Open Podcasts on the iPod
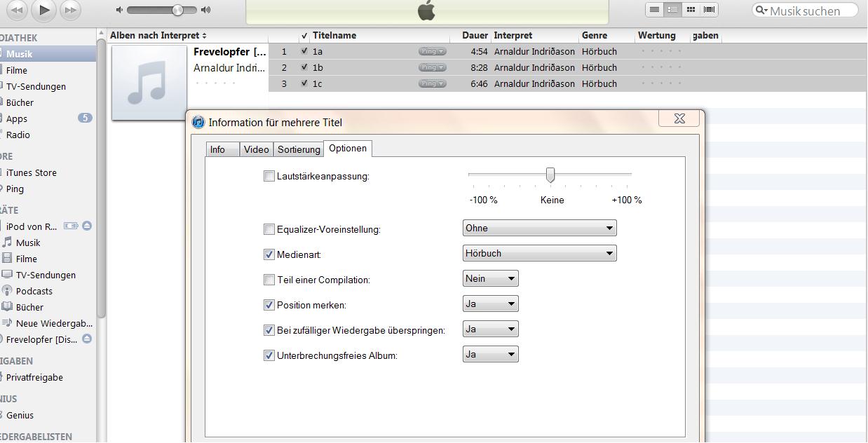Screen dimensions: 868x443 click(x=34, y=291)
